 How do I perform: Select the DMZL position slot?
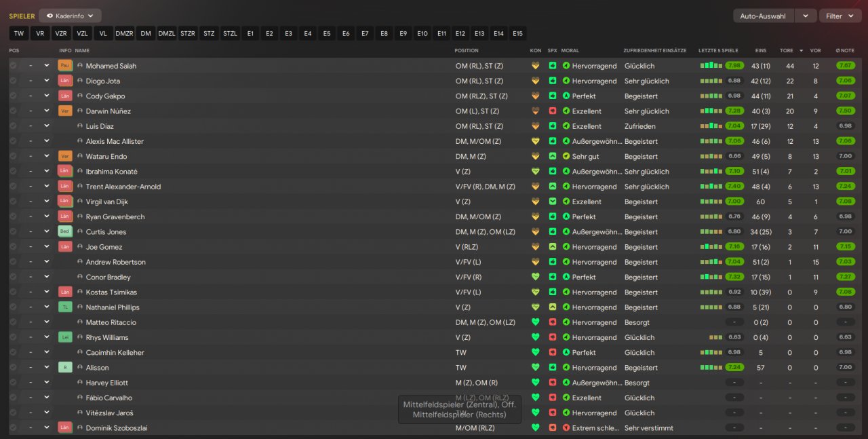[167, 33]
